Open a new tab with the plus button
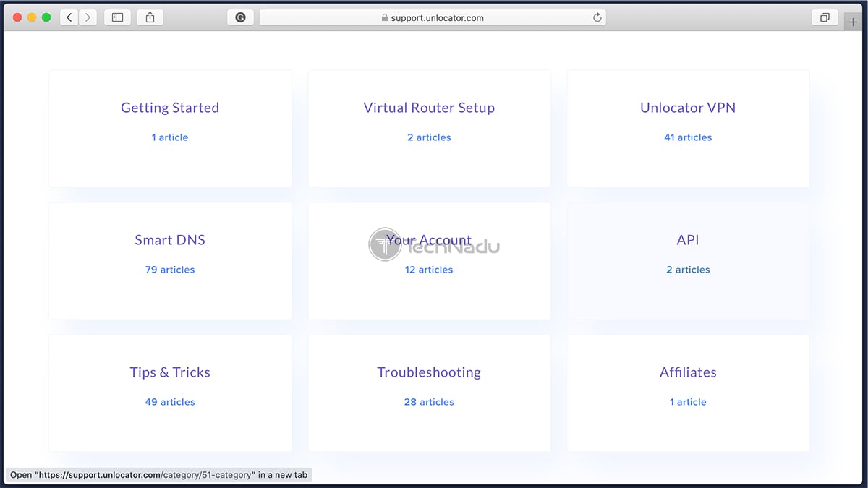This screenshot has width=868, height=488. click(854, 22)
